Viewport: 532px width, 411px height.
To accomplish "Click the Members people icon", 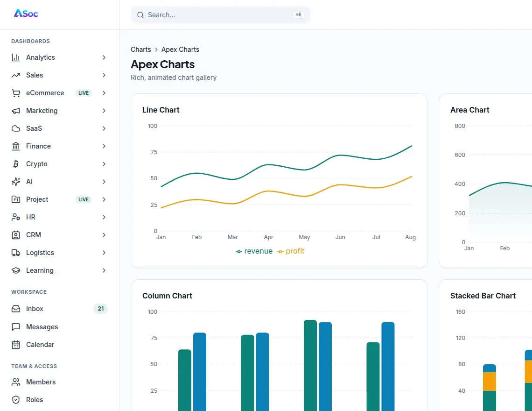I will (15, 382).
